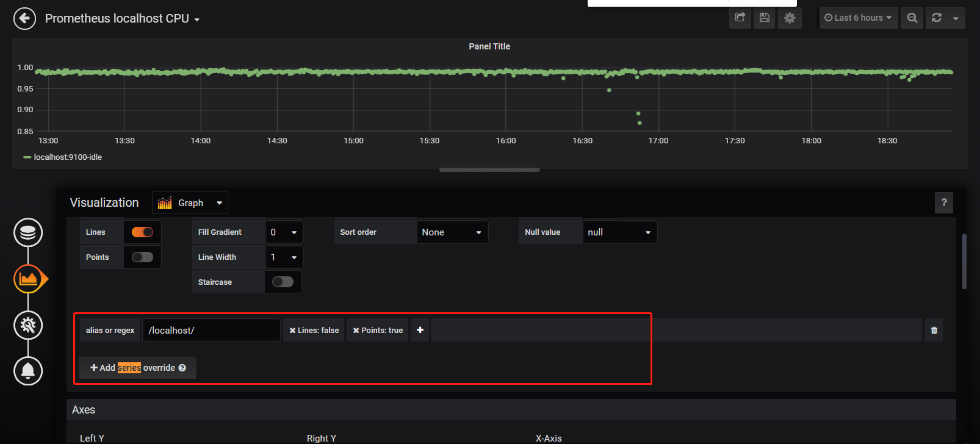The width and height of the screenshot is (980, 444).
Task: Enable the Staircase switch
Action: 283,282
